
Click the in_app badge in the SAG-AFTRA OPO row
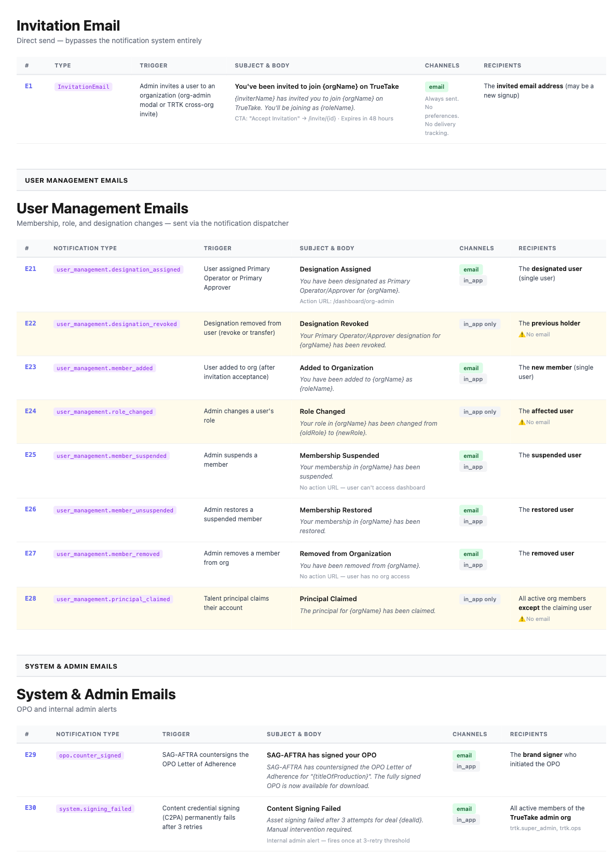click(467, 767)
